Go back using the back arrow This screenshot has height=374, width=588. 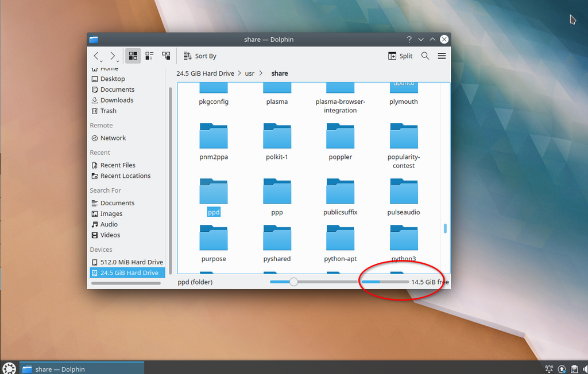coord(96,56)
